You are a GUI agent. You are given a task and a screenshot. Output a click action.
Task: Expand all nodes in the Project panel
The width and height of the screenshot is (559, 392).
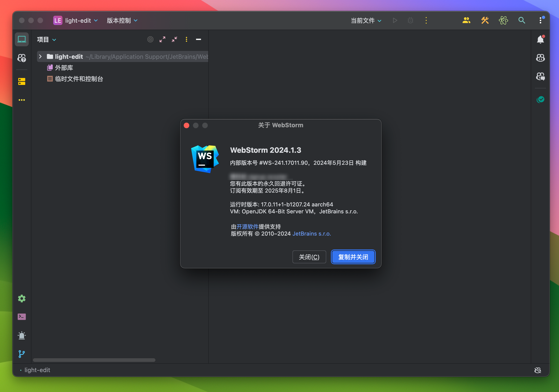pos(162,39)
